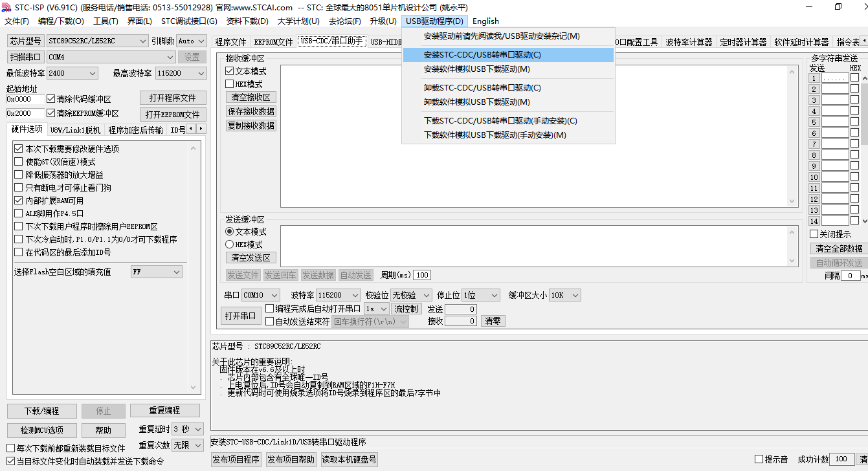The image size is (868, 471).
Task: Open the chip model dropdown STC89C52RC/LE52RC
Action: pyautogui.click(x=97, y=41)
